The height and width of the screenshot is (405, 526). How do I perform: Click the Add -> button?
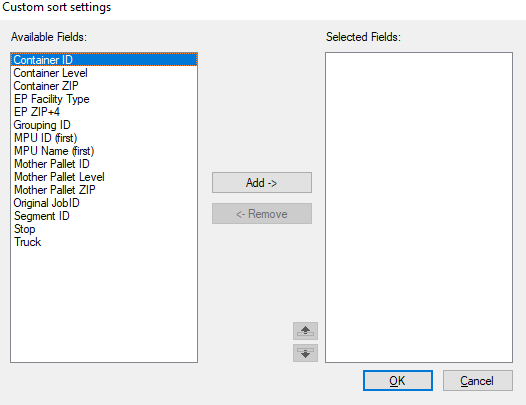click(262, 183)
